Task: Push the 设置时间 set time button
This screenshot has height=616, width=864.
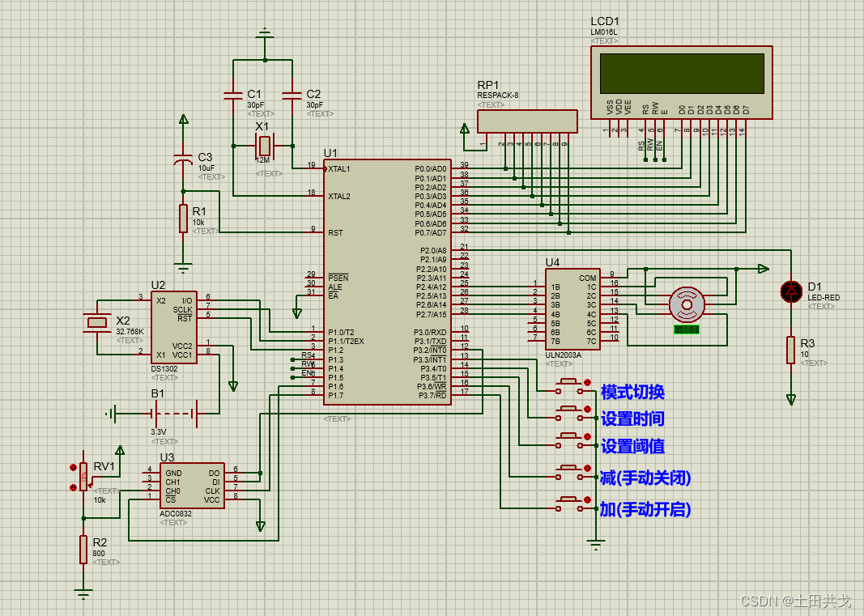Action: pos(568,414)
